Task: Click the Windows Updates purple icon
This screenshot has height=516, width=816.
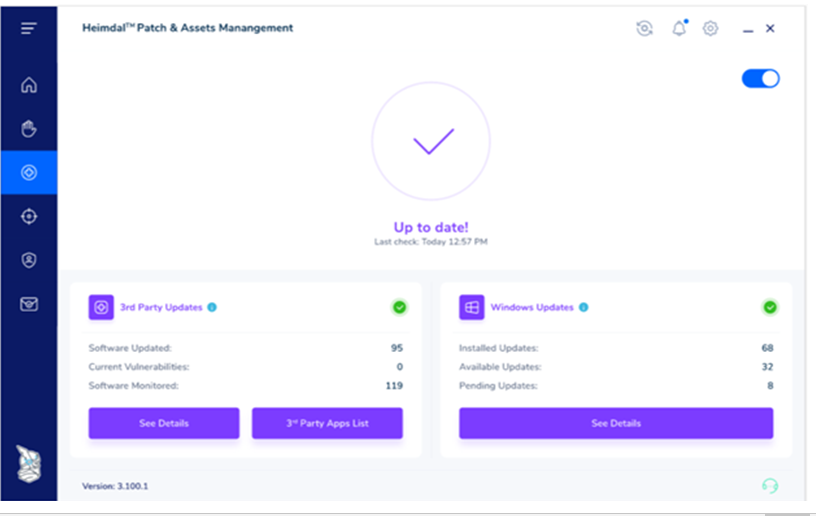Action: point(471,307)
